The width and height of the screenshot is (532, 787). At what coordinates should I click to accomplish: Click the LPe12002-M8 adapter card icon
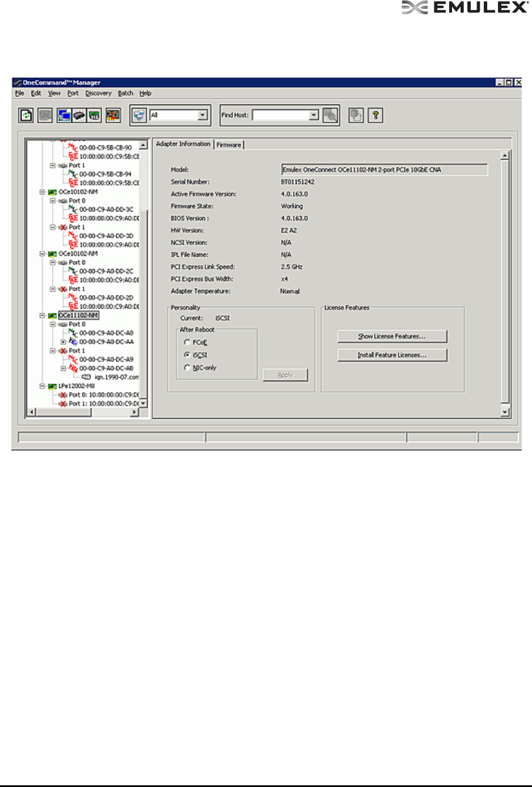[x=52, y=386]
